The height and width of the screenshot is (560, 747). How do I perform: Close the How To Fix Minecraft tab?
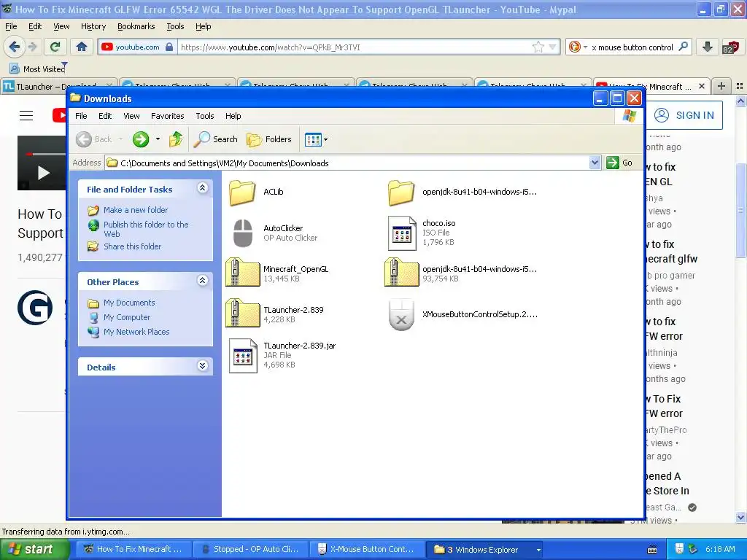pos(701,86)
